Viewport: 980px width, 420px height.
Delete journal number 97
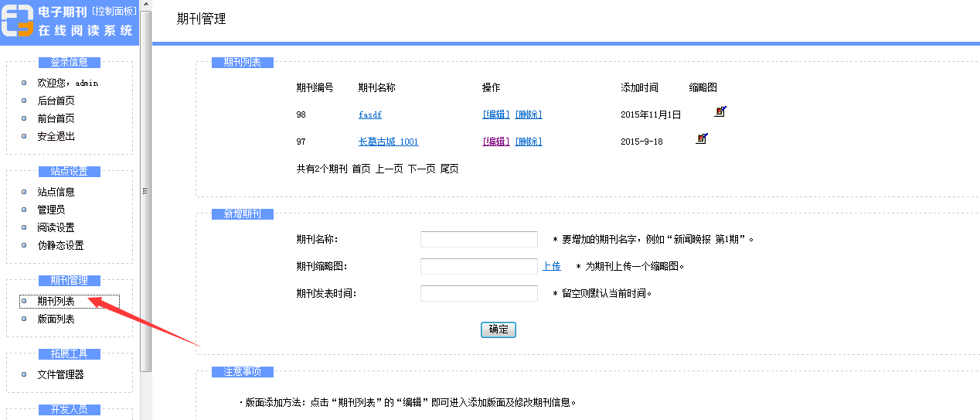point(529,142)
